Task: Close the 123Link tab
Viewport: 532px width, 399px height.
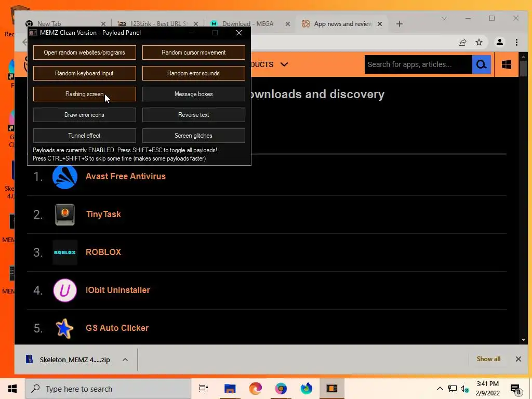Action: (196, 24)
